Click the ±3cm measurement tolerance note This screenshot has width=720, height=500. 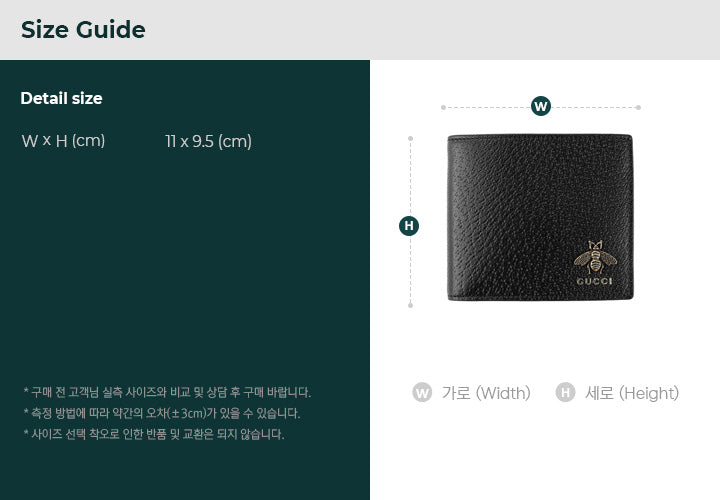(162, 413)
